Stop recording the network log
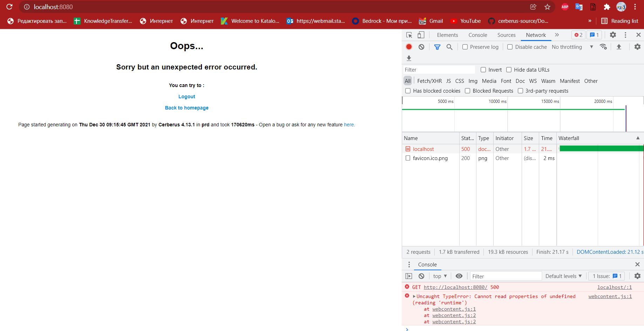 point(408,47)
